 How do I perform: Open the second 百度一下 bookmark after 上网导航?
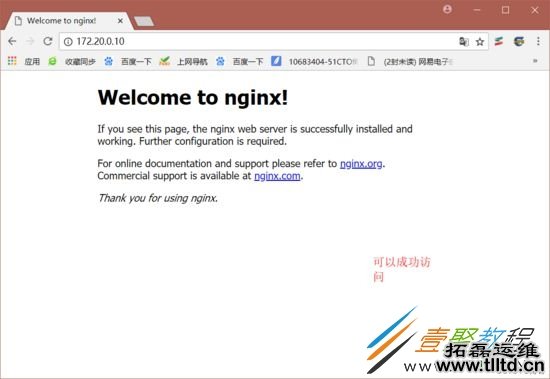click(240, 61)
